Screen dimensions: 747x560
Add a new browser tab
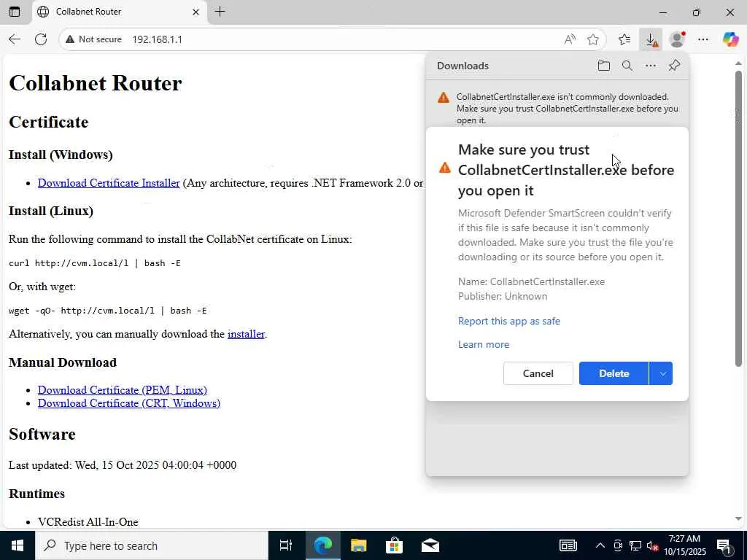[x=220, y=12]
